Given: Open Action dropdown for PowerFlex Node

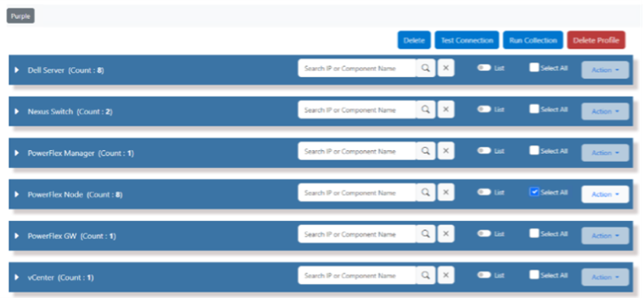Looking at the screenshot, I should click(605, 195).
